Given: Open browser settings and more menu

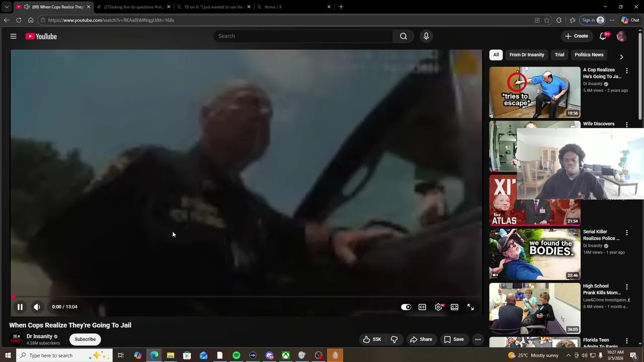Looking at the screenshot, I should [x=612, y=20].
